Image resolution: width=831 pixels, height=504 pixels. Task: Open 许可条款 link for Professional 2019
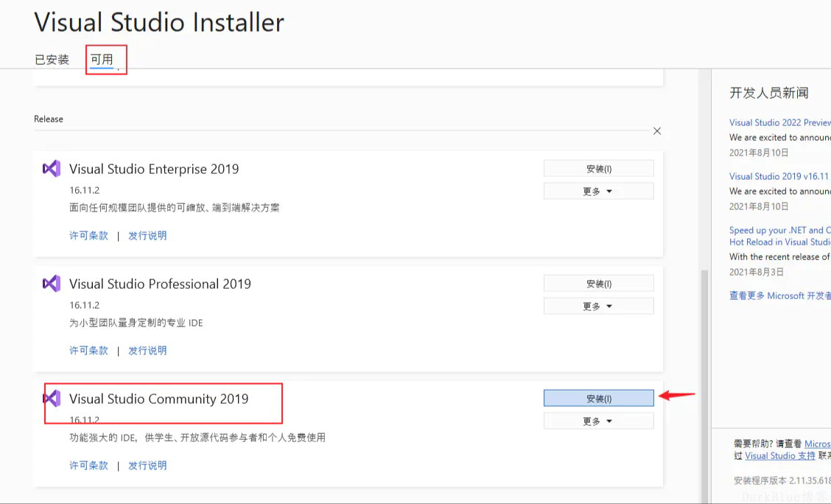click(88, 350)
